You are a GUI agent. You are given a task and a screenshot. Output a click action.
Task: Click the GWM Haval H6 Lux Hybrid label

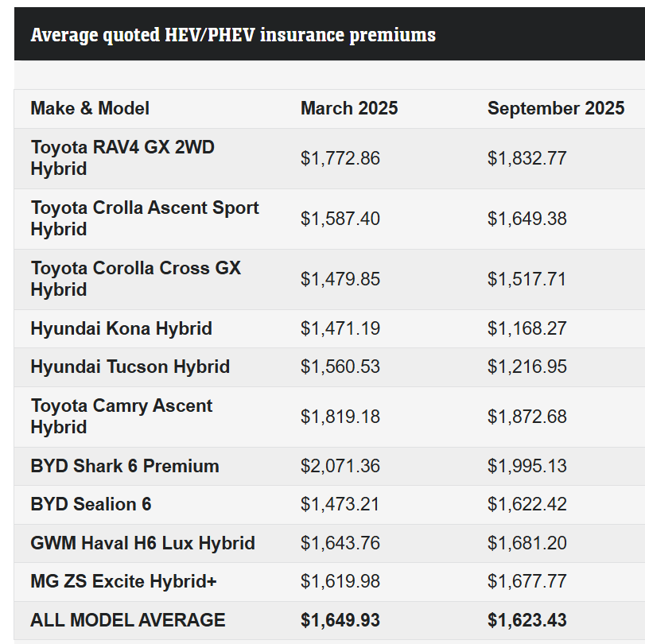142,543
